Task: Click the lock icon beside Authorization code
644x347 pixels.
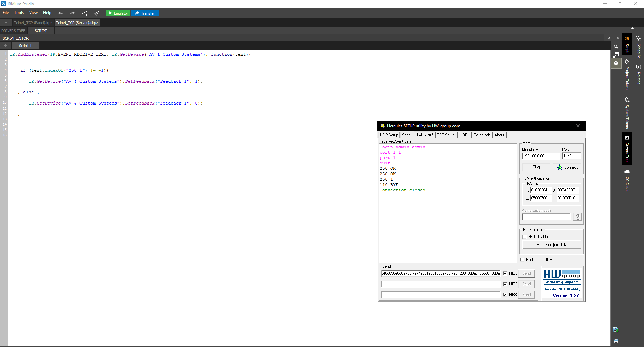Action: (577, 217)
